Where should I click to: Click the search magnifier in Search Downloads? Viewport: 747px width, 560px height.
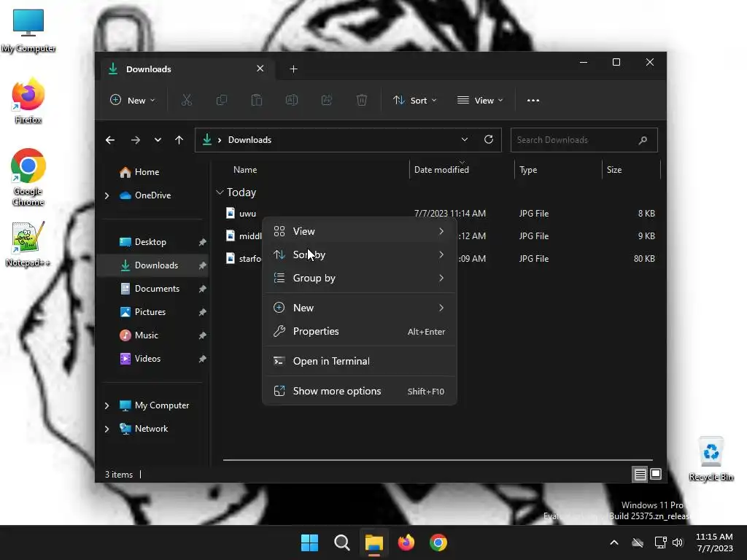point(643,140)
